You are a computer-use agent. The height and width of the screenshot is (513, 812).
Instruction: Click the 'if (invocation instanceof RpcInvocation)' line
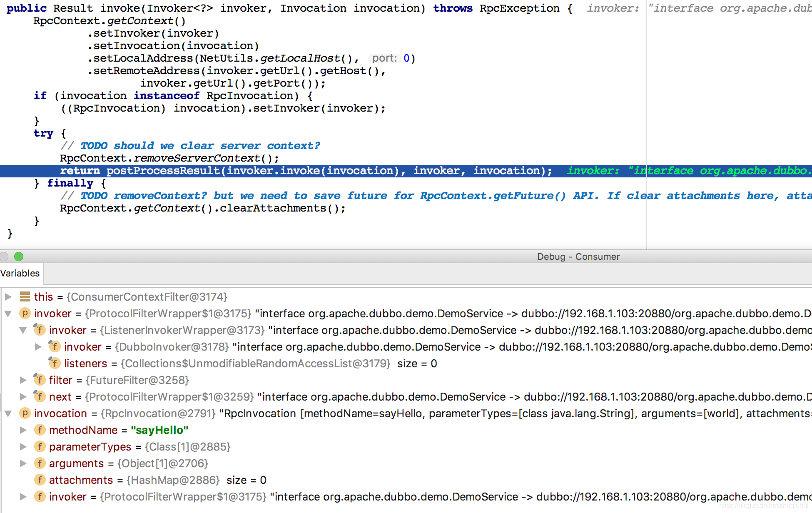(x=173, y=96)
